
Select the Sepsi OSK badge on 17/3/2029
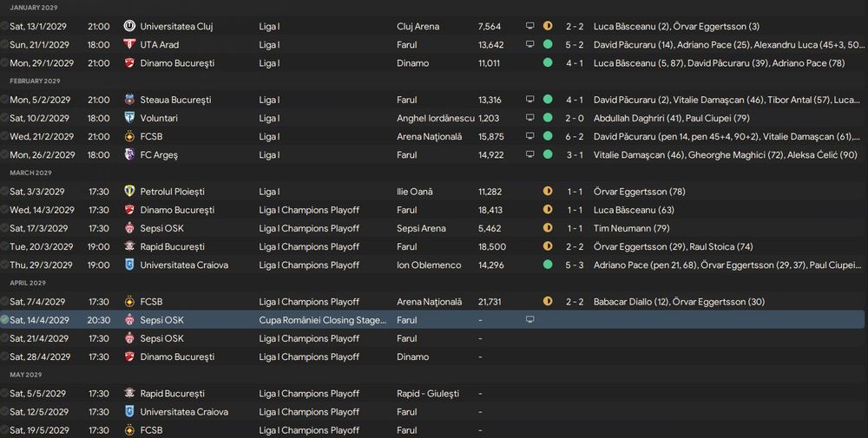[129, 228]
